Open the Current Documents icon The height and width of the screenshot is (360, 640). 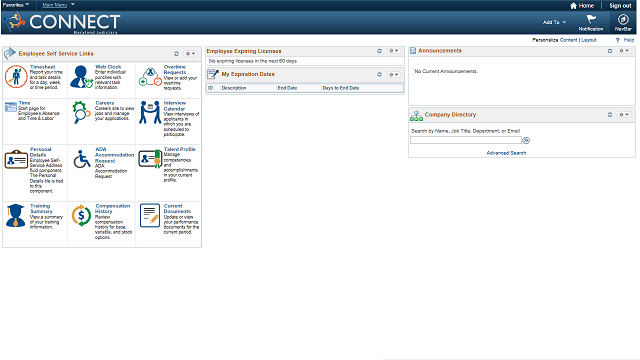(150, 215)
